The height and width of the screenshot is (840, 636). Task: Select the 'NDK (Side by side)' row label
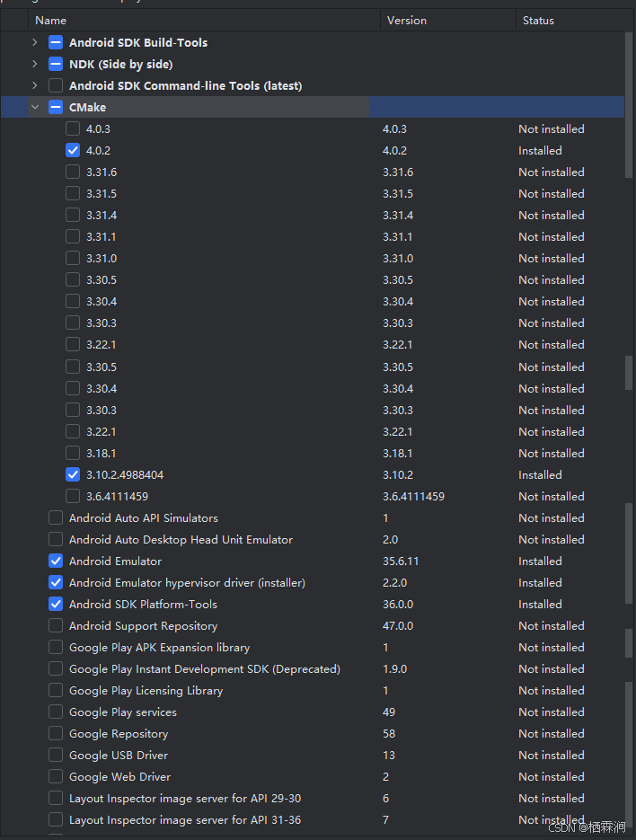pyautogui.click(x=120, y=65)
